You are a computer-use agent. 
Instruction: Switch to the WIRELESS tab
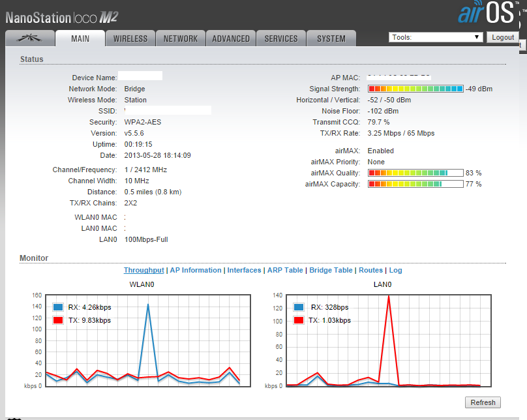130,38
